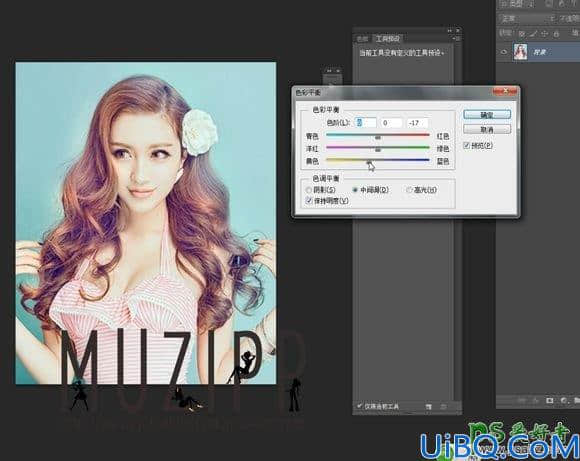Click the cyan-red (青色-红色) slider handle
Image resolution: width=580 pixels, height=461 pixels.
click(x=378, y=137)
